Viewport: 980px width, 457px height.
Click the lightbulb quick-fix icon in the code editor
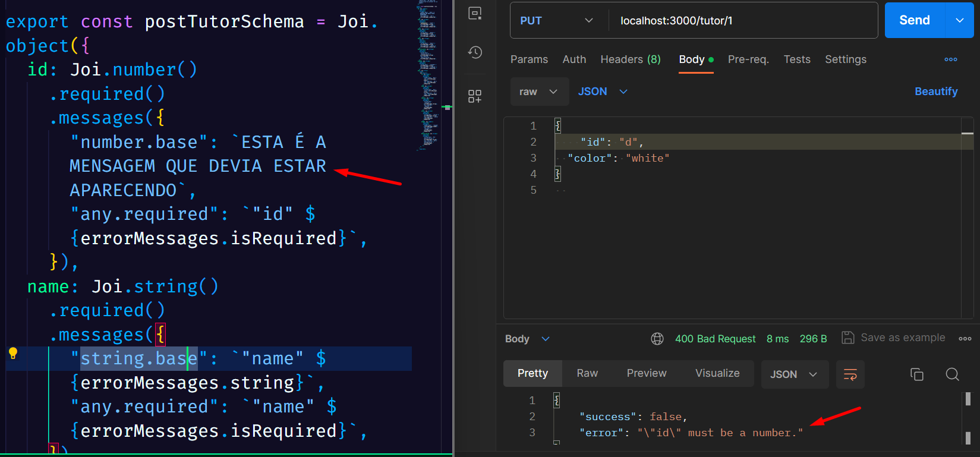click(13, 354)
